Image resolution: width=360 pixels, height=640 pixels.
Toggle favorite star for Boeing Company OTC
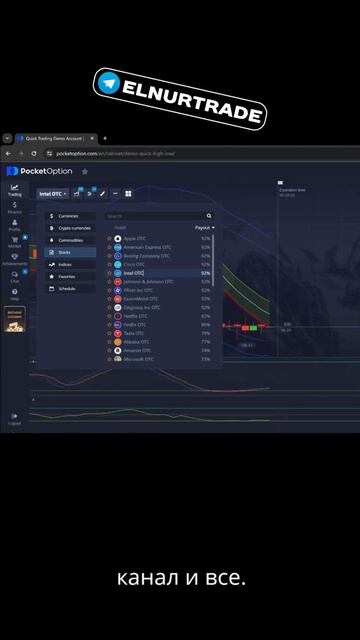click(x=109, y=256)
